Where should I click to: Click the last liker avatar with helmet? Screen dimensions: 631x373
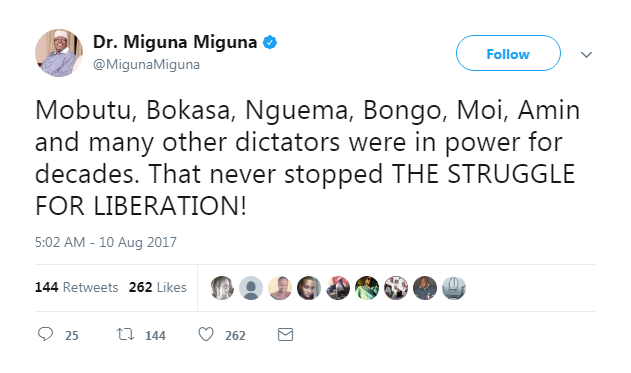pos(454,288)
